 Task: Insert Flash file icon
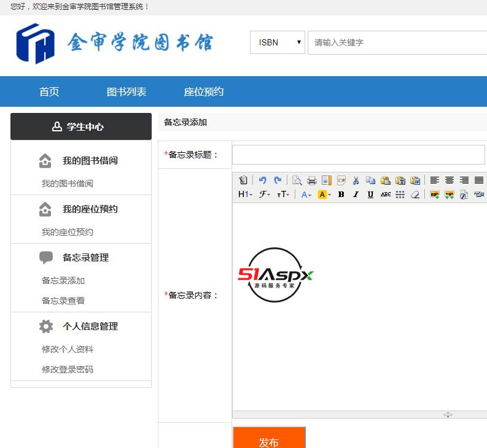click(x=464, y=195)
